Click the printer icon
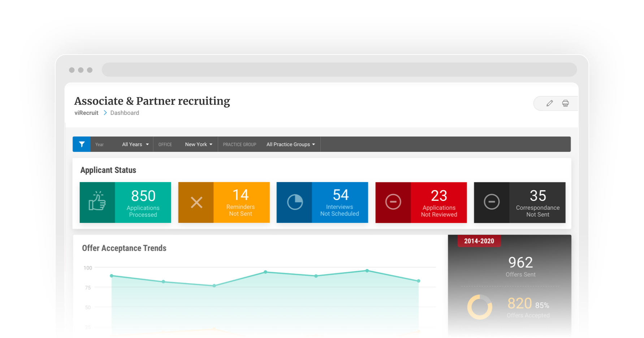Viewport: 644px width, 338px height. 565,103
